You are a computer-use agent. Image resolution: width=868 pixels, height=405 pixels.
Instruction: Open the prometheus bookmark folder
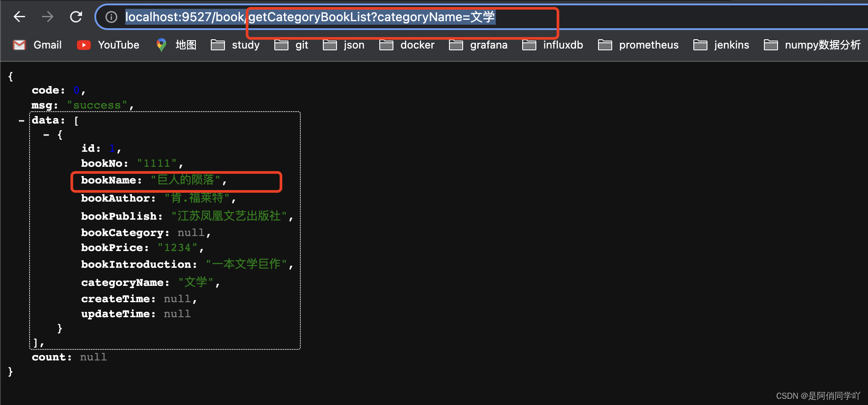pos(638,45)
